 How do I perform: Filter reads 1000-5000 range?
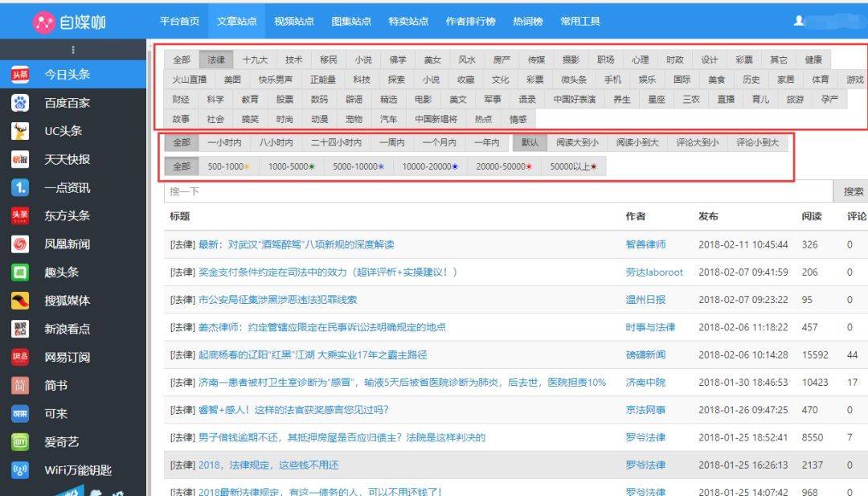tap(292, 166)
